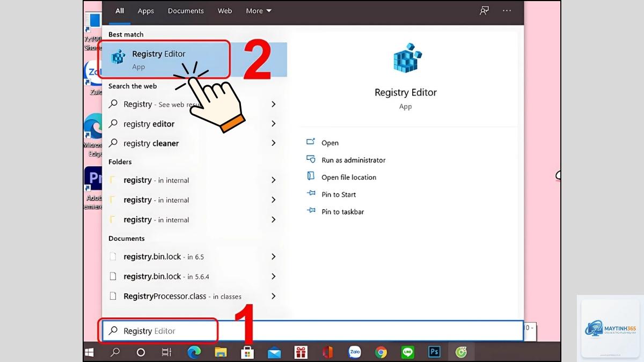This screenshot has width=644, height=362.
Task: Expand arrow for registry.bin.lock in 6.5
Action: pos(273,256)
